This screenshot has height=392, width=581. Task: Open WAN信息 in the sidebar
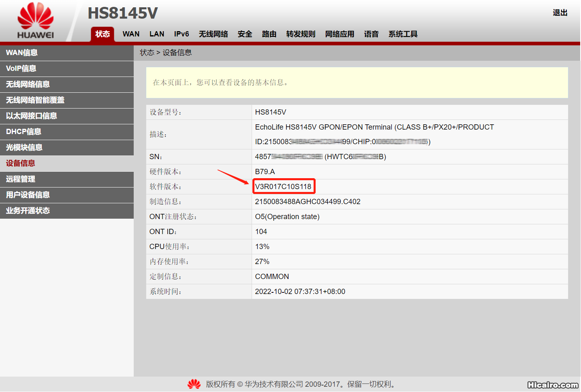67,53
